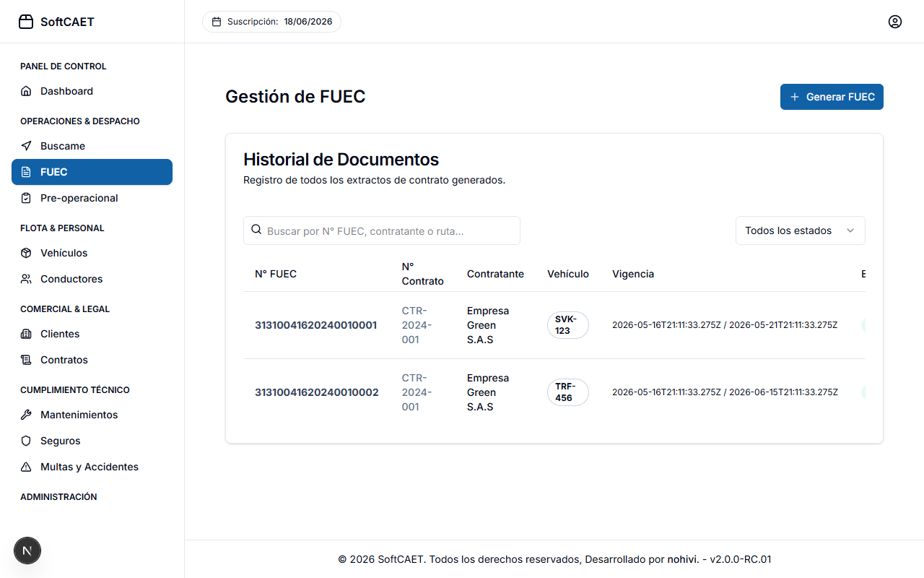
Task: Click the Vigencia column header
Action: 633,274
